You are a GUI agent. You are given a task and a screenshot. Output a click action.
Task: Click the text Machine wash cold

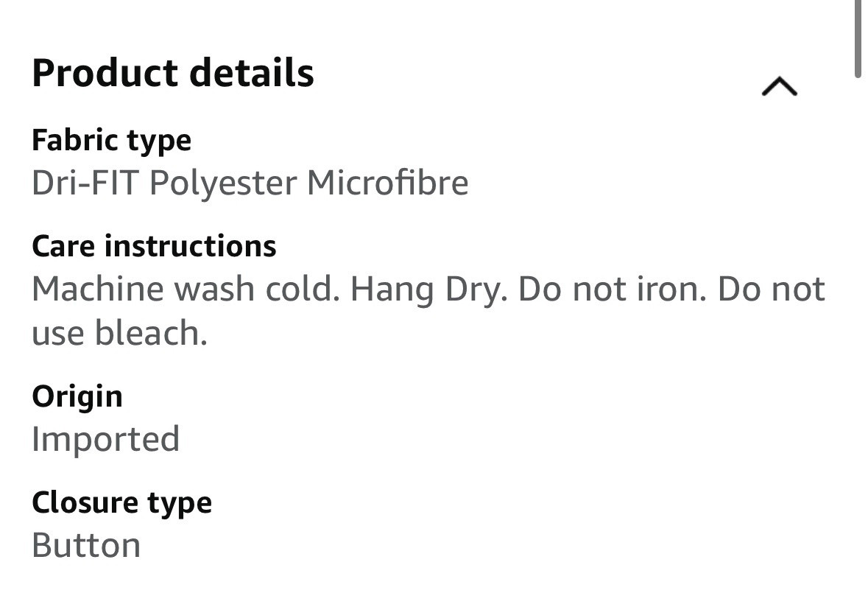click(x=186, y=290)
